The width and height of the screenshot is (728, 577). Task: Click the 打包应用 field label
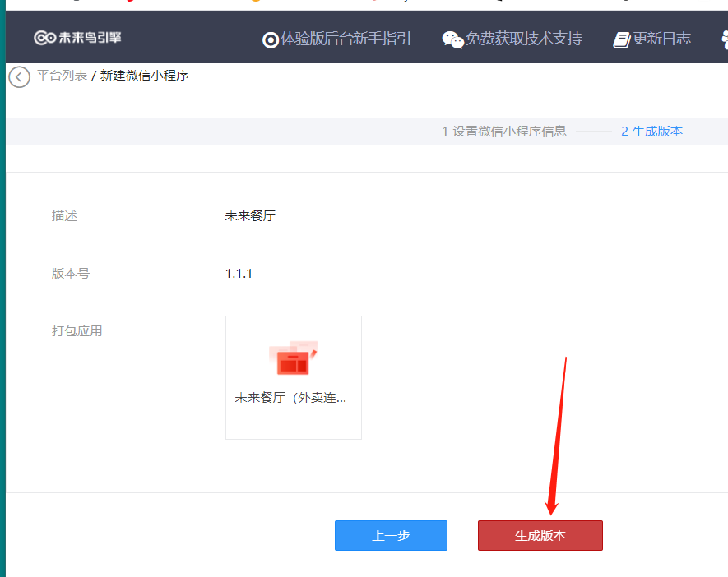click(x=77, y=330)
